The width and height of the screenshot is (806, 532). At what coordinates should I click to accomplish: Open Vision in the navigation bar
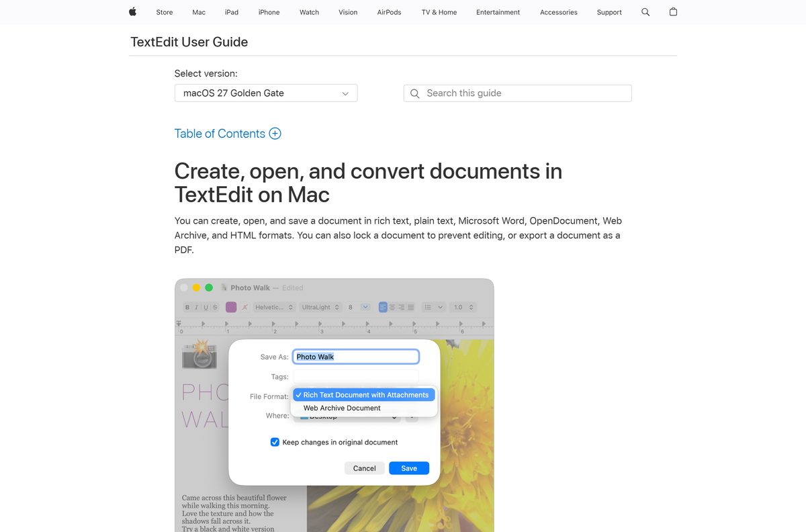coord(348,12)
